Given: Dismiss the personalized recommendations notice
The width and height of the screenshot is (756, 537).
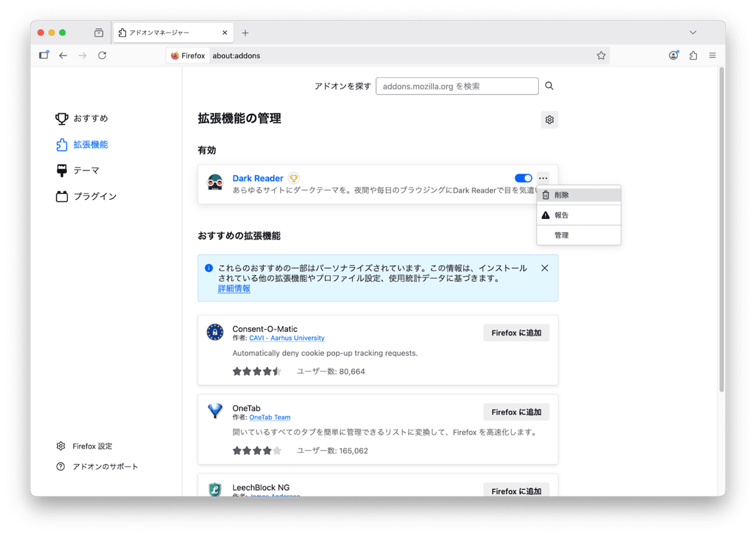Looking at the screenshot, I should click(x=545, y=268).
